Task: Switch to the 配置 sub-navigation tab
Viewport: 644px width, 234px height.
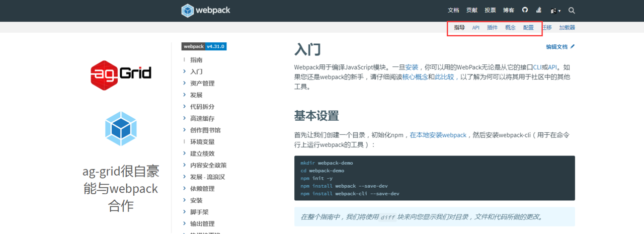Action: point(528,28)
